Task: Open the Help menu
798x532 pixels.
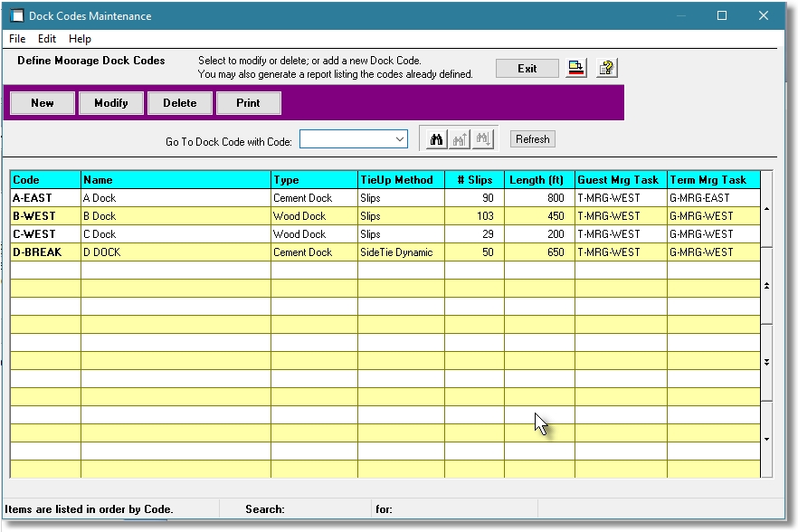Action: pos(81,39)
